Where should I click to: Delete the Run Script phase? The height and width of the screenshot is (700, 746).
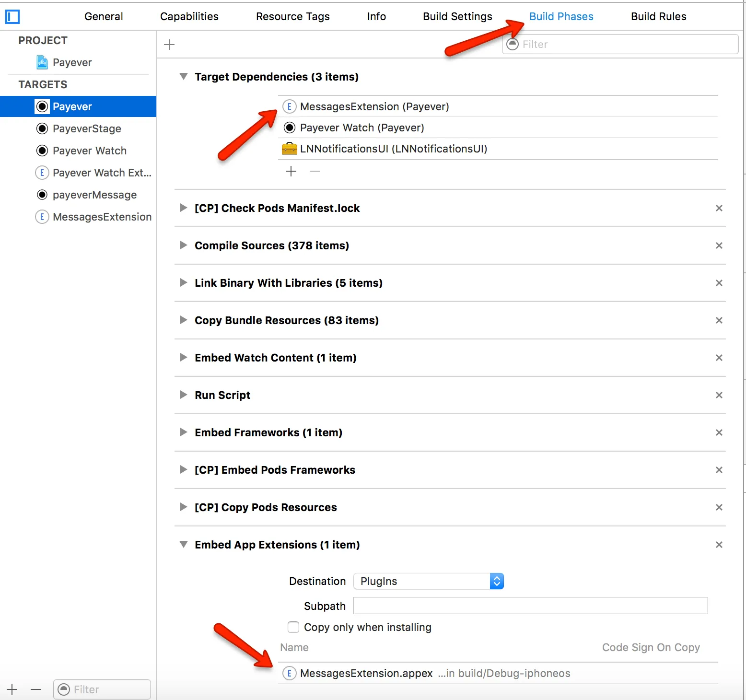tap(719, 395)
